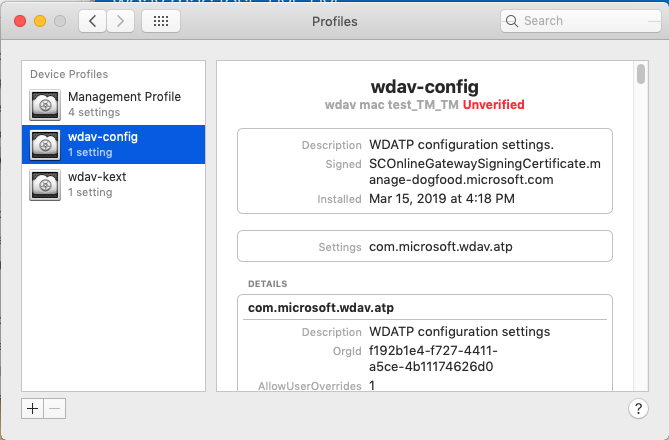Choose wdav-kext in Device Profiles list

pos(113,184)
